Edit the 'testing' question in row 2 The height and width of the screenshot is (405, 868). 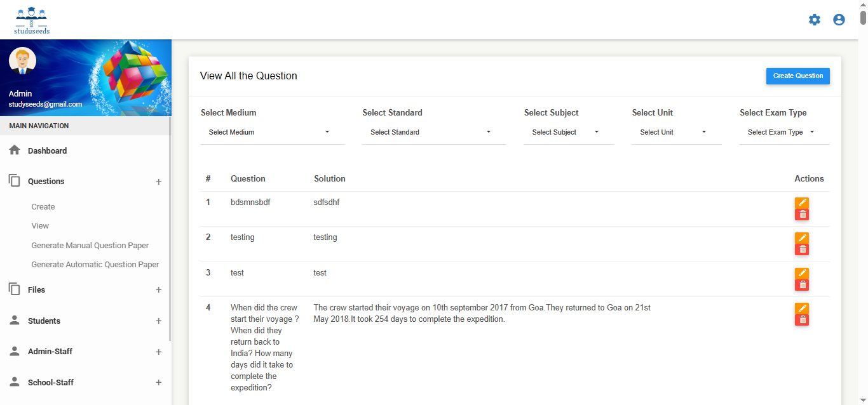point(802,238)
